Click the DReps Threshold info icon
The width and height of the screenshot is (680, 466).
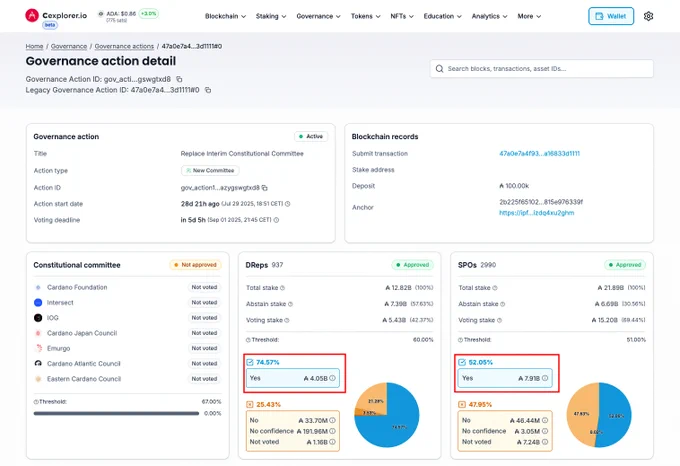(x=248, y=340)
